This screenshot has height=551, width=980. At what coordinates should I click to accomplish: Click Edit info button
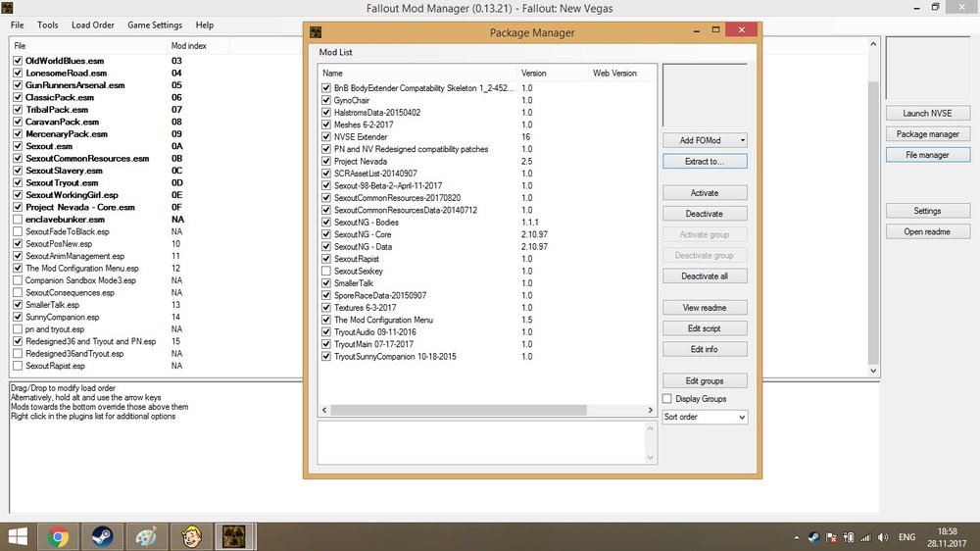click(x=705, y=349)
